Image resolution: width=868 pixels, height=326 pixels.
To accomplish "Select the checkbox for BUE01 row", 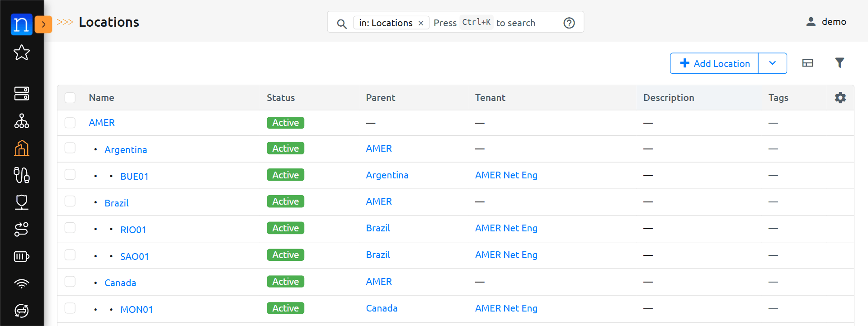I will click(x=70, y=175).
